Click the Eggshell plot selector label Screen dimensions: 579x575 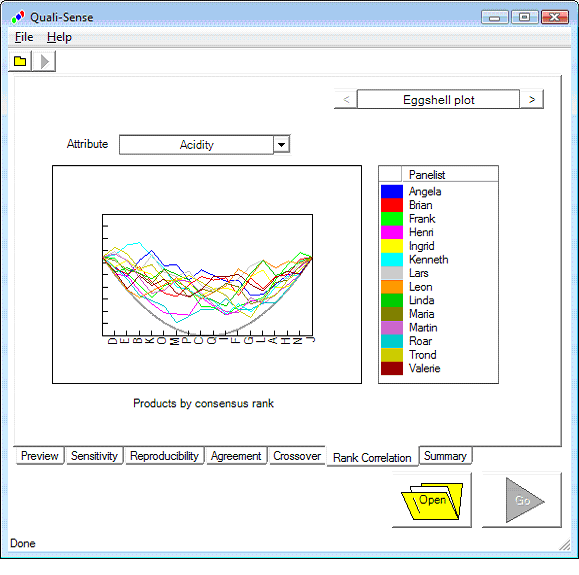(438, 99)
